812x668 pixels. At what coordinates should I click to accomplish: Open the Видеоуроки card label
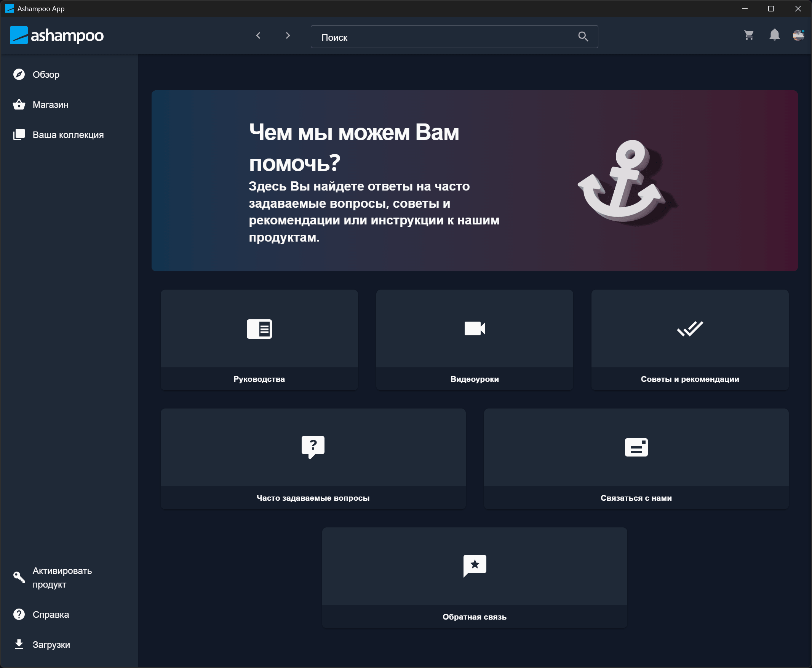point(475,379)
